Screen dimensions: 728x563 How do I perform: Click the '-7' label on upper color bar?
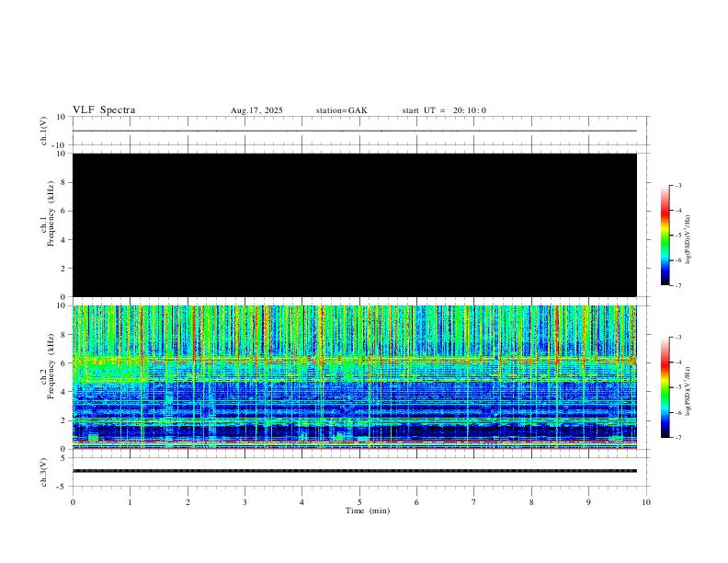click(677, 286)
